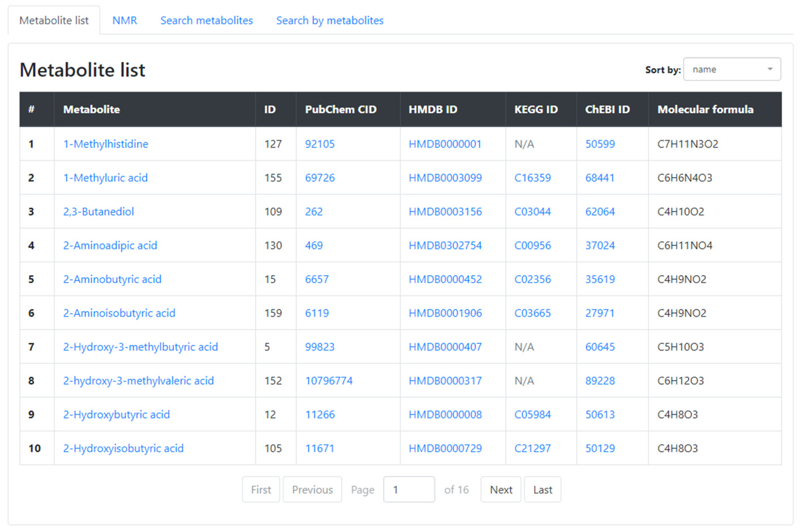Screen dimensions: 801x532
Task: Open ChEBI ID 60645 link
Action: pos(600,347)
